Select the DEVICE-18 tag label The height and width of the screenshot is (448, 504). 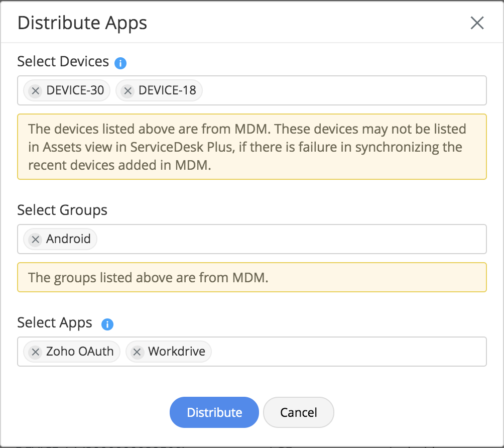pyautogui.click(x=168, y=90)
